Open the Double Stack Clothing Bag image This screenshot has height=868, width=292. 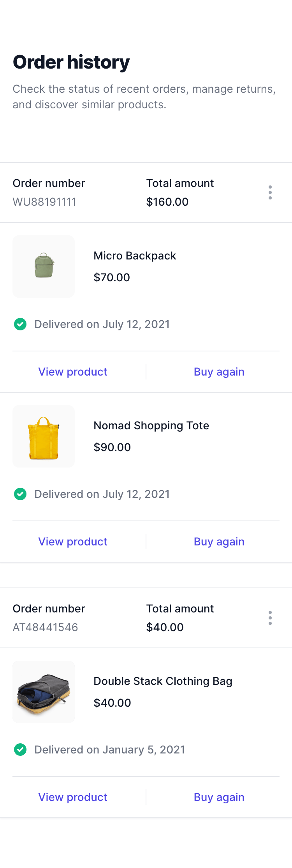point(44,692)
